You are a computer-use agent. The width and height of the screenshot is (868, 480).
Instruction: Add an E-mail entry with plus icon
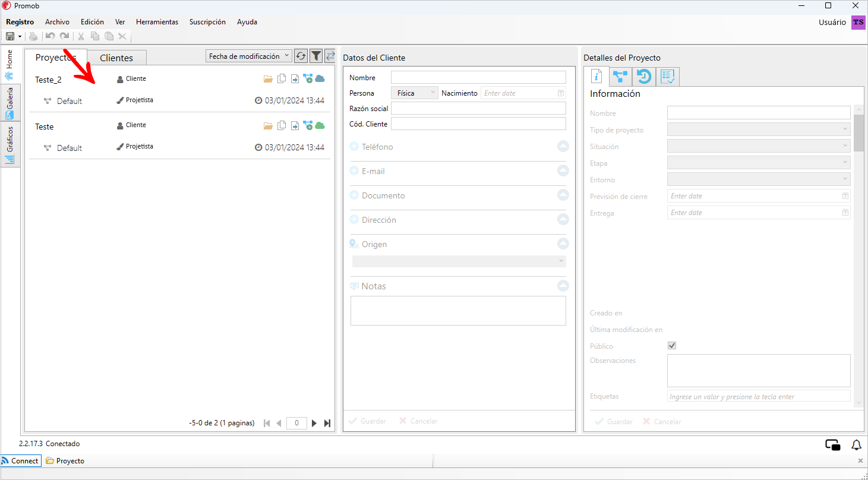(x=354, y=170)
